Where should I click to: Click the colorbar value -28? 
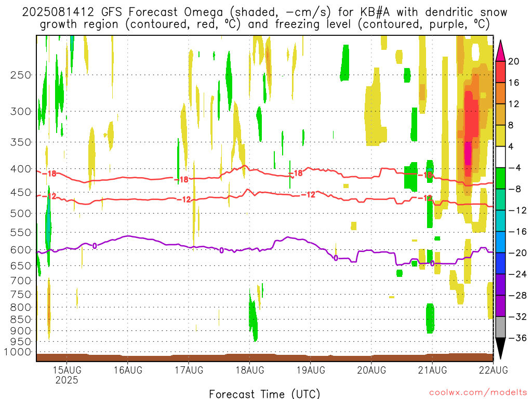pos(517,296)
